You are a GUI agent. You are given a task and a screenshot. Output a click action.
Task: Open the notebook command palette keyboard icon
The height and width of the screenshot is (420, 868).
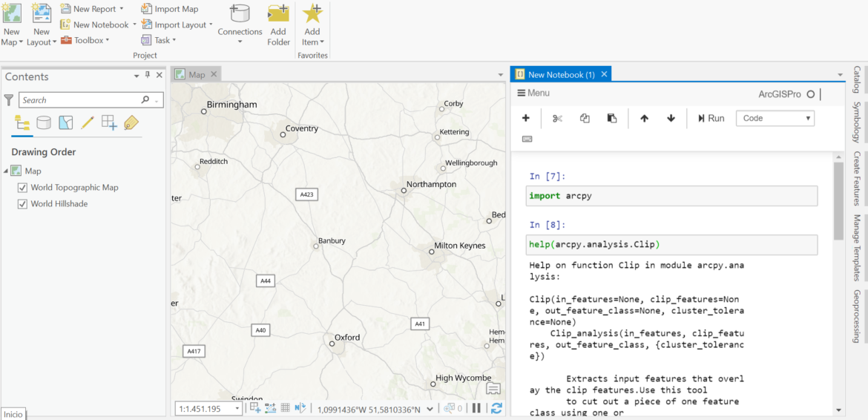(527, 139)
